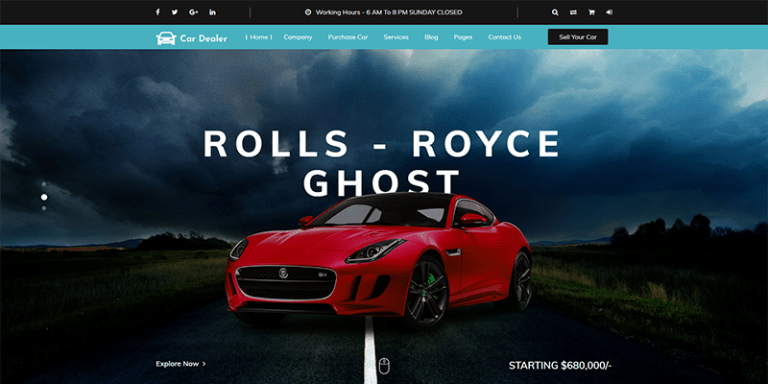
Task: Open the Company menu
Action: click(298, 37)
